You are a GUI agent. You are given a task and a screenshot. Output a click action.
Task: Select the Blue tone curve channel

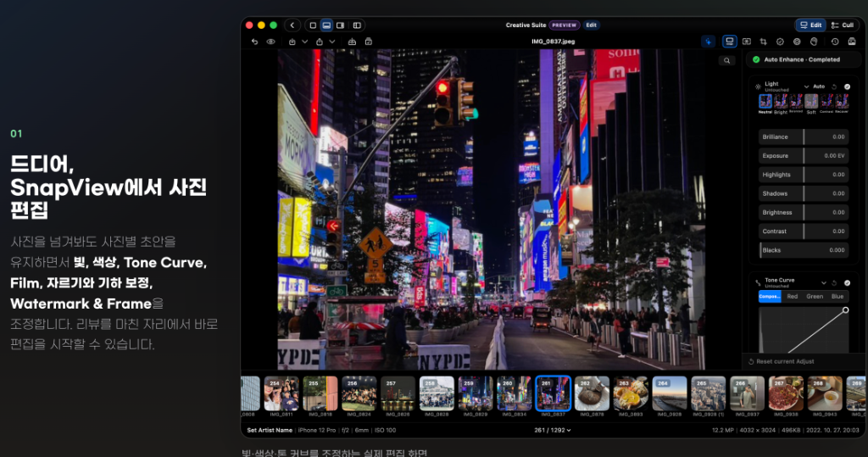837,297
